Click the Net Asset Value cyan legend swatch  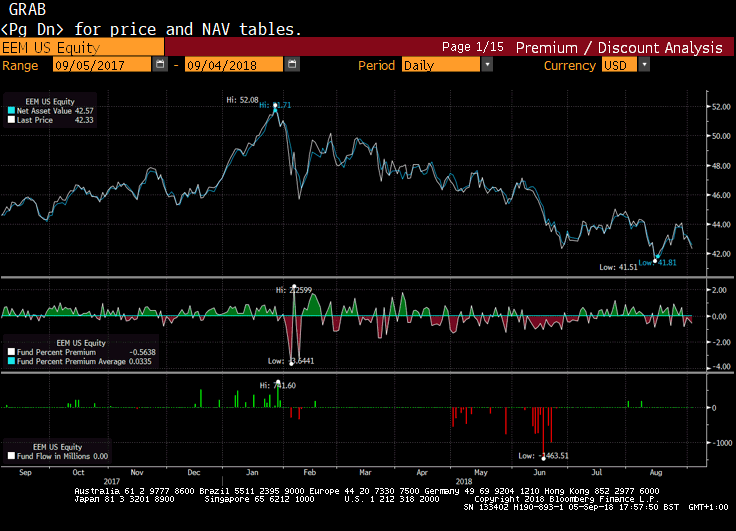pyautogui.click(x=11, y=111)
